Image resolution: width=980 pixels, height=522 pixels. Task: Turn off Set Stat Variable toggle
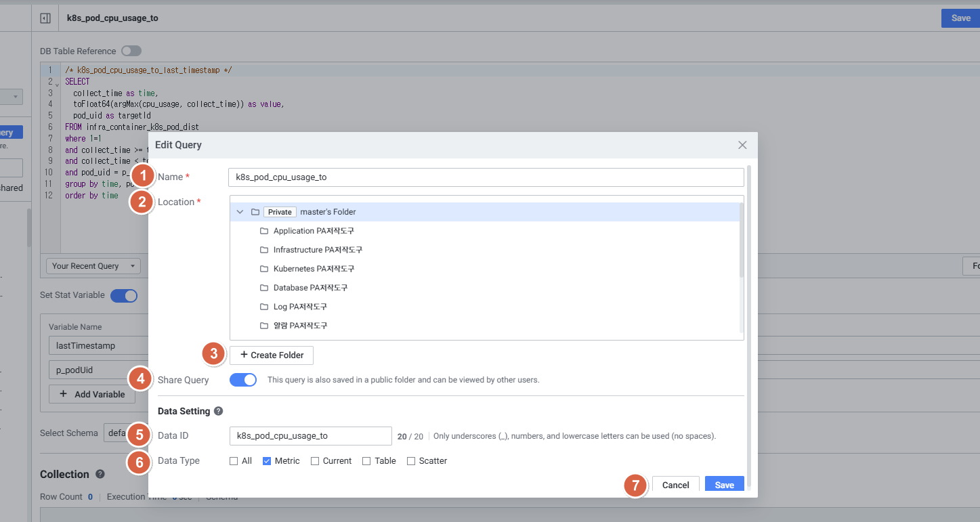[124, 295]
